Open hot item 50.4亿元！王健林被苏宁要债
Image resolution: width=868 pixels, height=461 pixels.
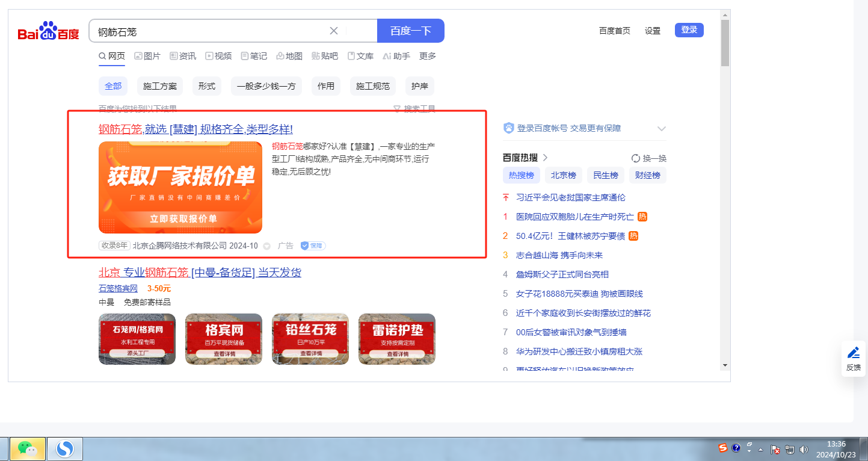[x=571, y=236]
